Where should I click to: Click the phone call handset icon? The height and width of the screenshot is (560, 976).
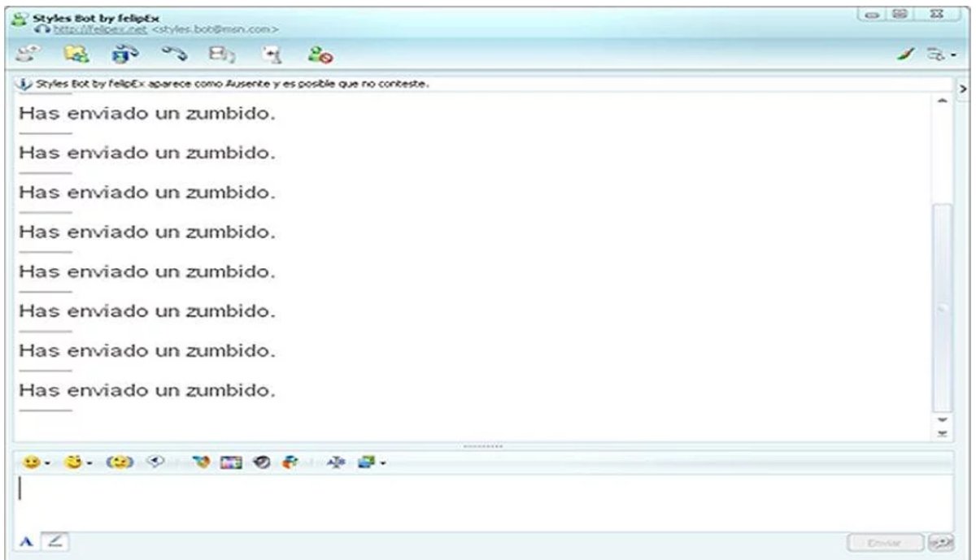tap(172, 55)
